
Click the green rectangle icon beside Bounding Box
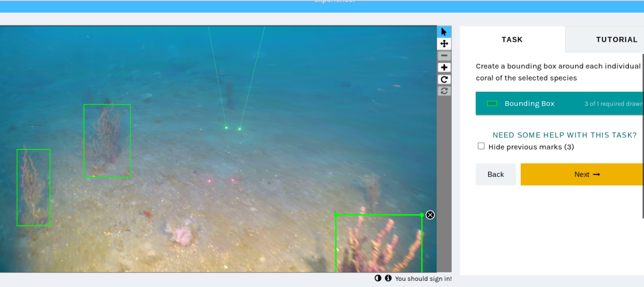492,103
